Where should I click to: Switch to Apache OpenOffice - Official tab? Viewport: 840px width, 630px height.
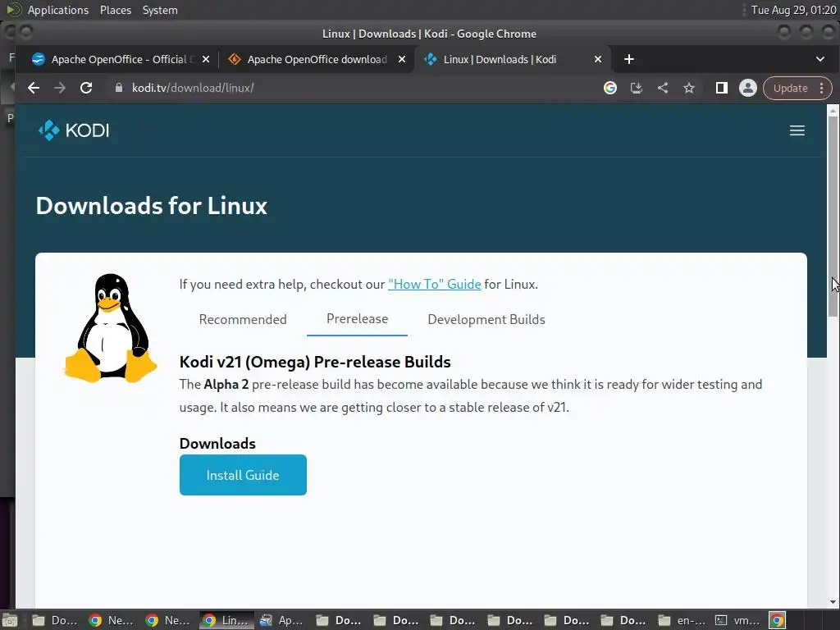tap(118, 59)
